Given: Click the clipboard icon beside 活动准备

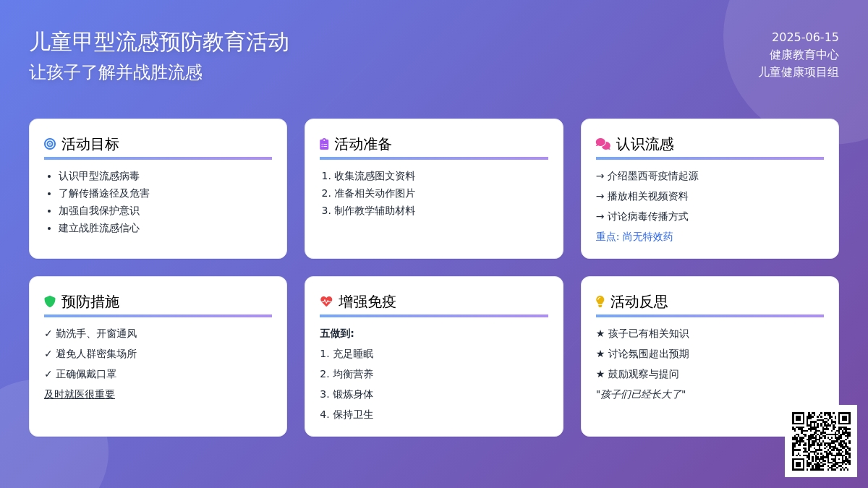Looking at the screenshot, I should [324, 144].
